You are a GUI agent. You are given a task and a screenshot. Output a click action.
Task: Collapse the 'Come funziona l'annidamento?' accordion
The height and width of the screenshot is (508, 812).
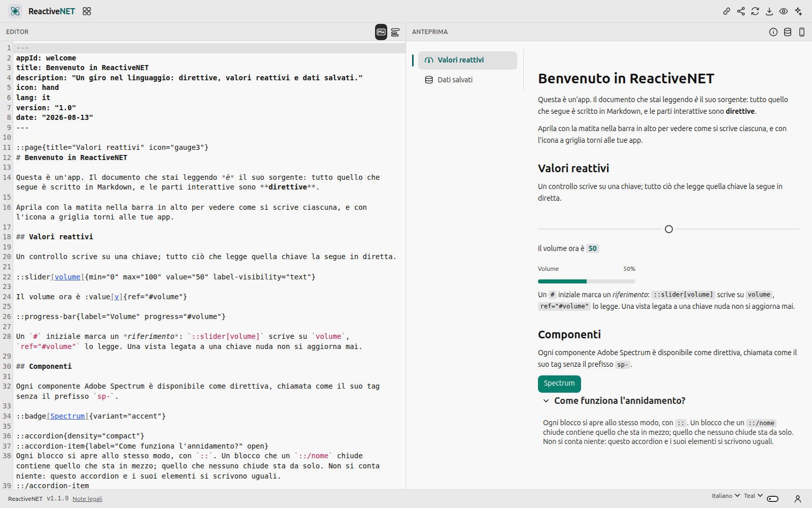tap(614, 401)
